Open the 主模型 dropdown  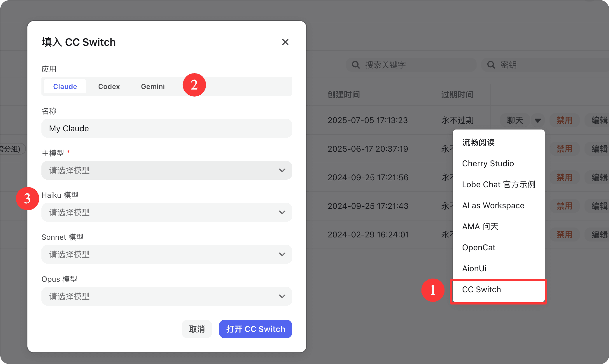click(167, 170)
